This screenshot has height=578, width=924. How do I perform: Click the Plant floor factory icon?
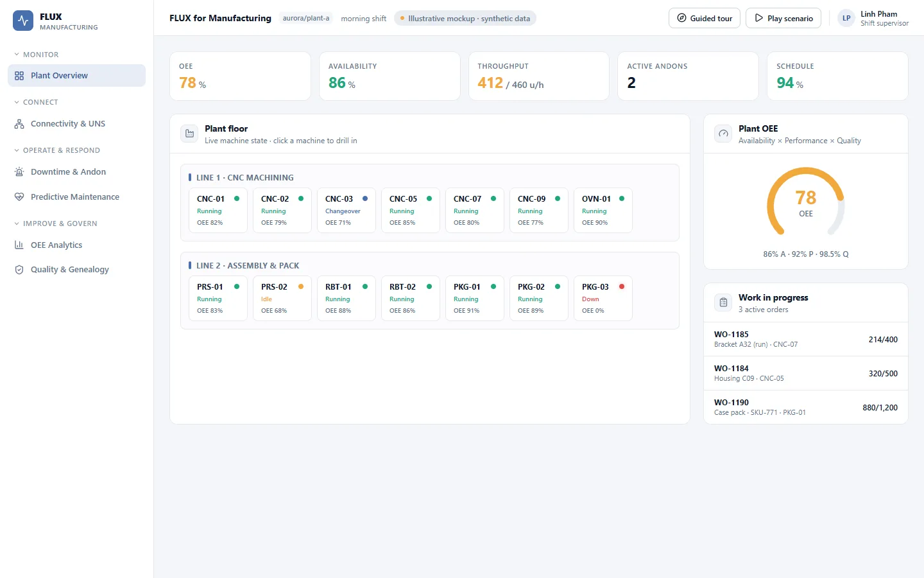coord(189,134)
